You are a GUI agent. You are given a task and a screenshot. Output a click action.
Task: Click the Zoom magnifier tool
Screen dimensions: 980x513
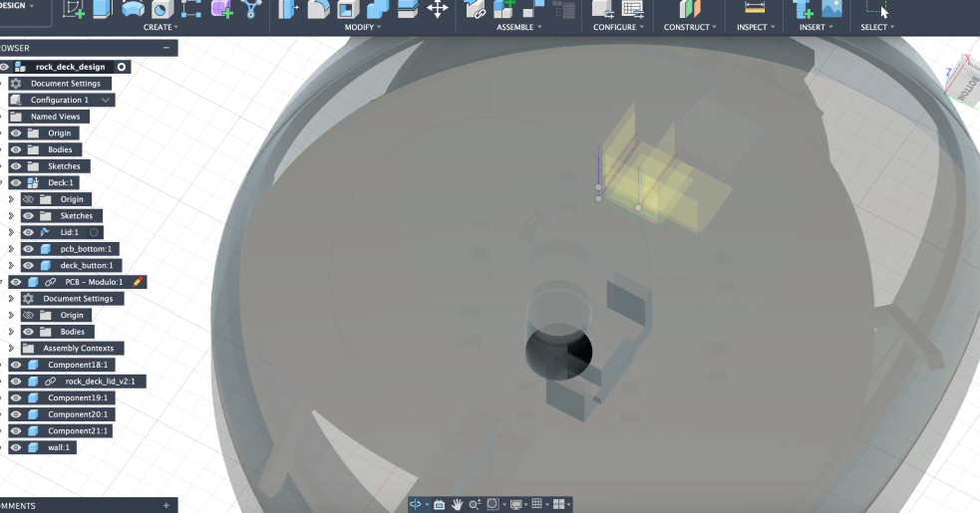(x=476, y=504)
